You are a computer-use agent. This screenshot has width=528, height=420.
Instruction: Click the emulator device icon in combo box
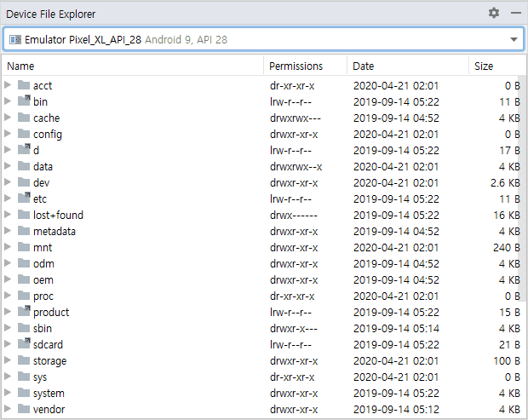tap(15, 40)
